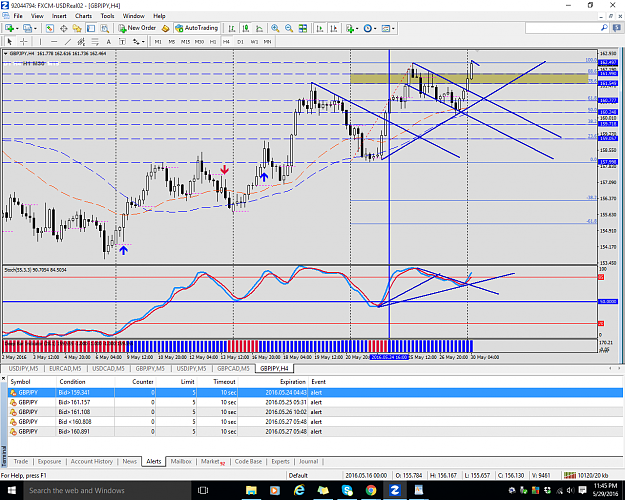The width and height of the screenshot is (625, 500).
Task: Open the Charts menu
Action: tap(83, 16)
